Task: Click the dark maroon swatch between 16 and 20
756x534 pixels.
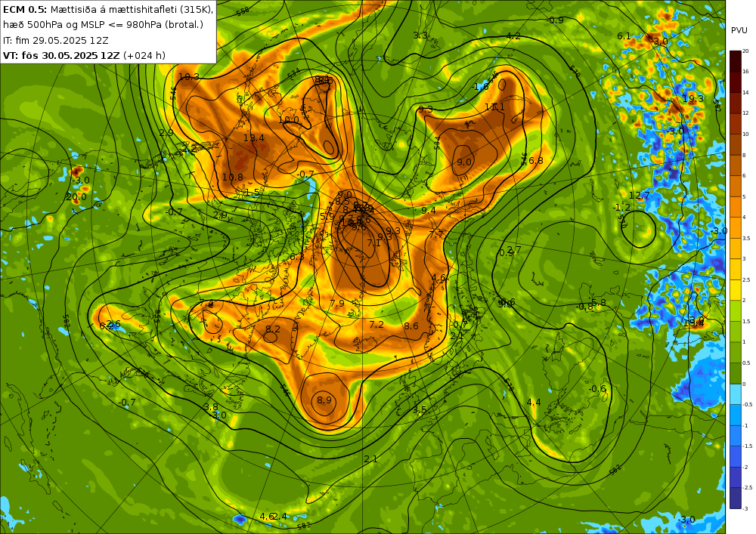Action: (x=736, y=61)
